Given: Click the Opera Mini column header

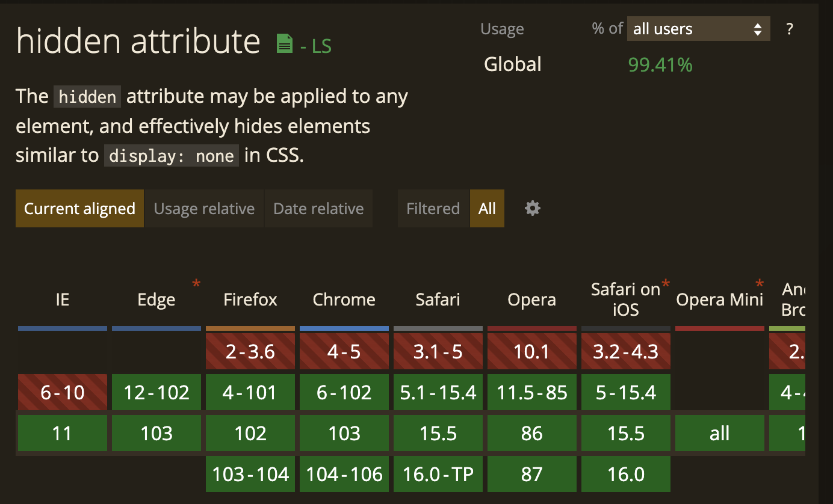Looking at the screenshot, I should coord(720,300).
